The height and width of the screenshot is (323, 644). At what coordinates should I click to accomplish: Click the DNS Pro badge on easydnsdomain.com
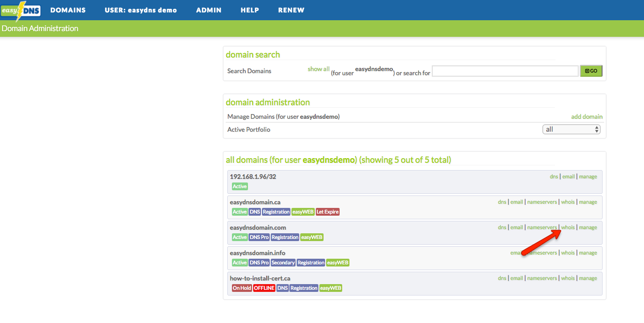[259, 237]
